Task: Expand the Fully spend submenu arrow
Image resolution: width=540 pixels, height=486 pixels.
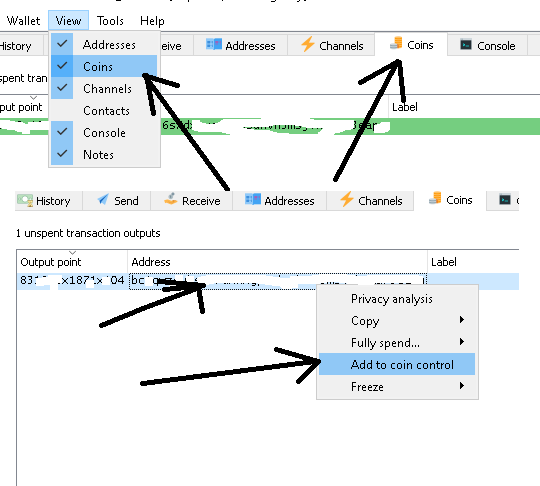Action: pyautogui.click(x=462, y=342)
